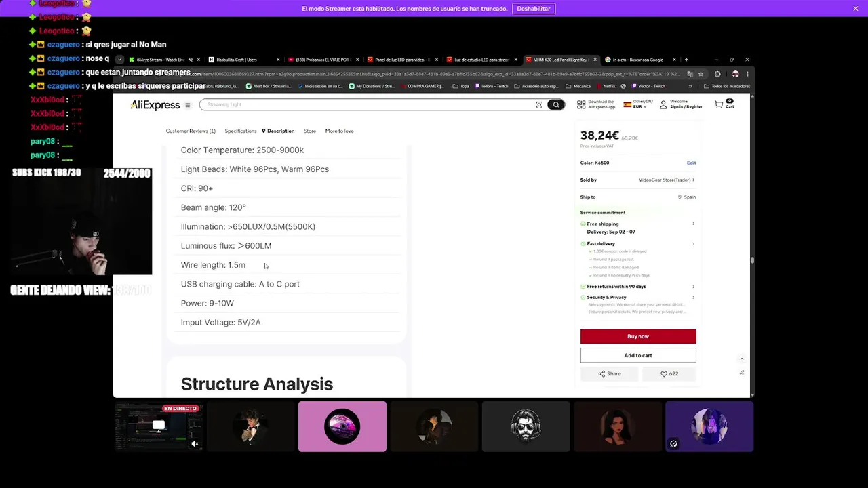Switch to the Customer Reviews (1) tab
The height and width of the screenshot is (488, 868).
(191, 131)
